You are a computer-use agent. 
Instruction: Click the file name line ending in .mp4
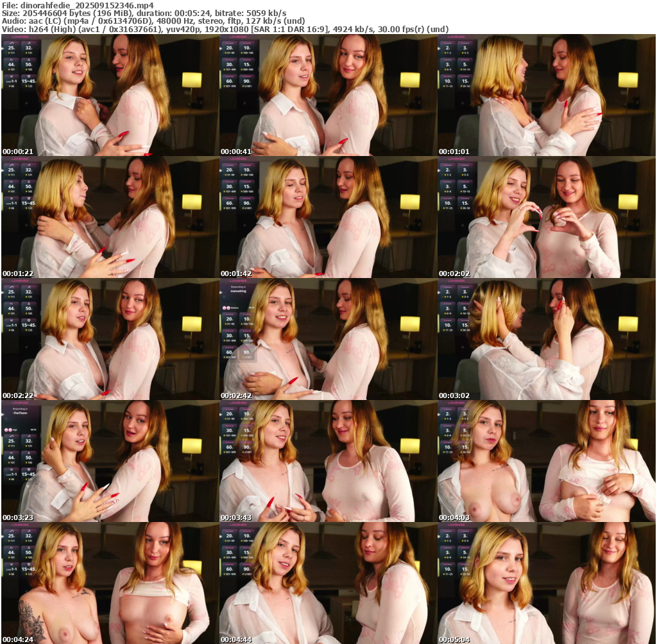[78, 5]
